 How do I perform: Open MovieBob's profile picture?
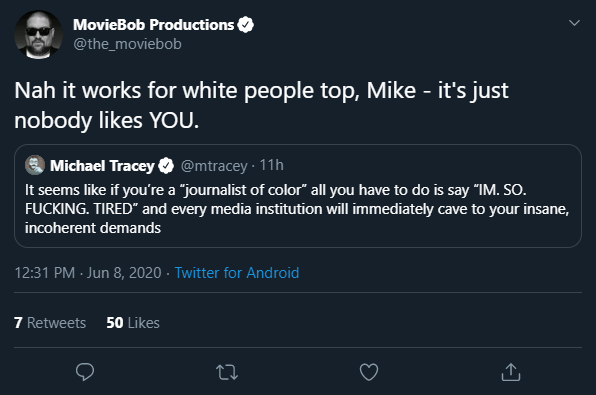(x=38, y=35)
